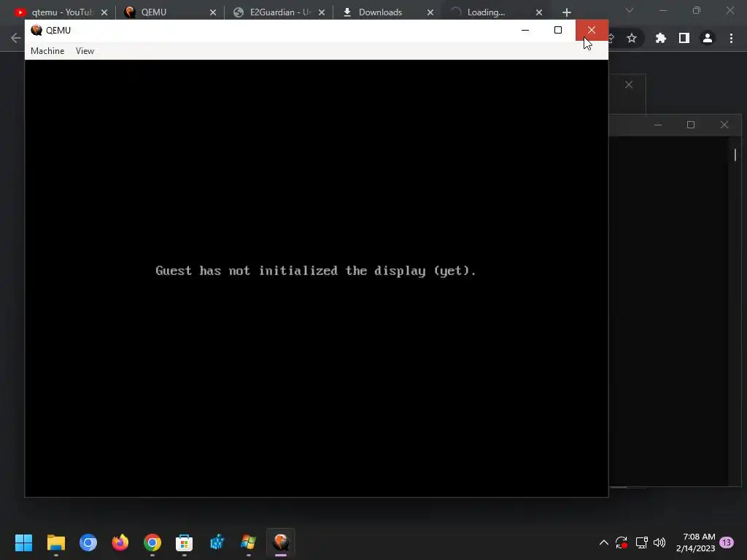Screen dimensions: 747x560
Task: Minimize the QEMU window
Action: (525, 30)
